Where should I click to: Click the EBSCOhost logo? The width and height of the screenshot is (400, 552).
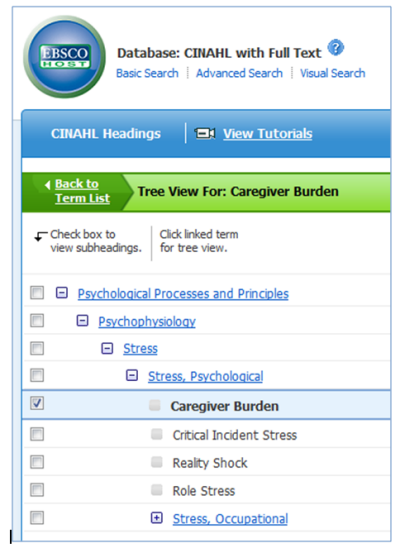(64, 57)
